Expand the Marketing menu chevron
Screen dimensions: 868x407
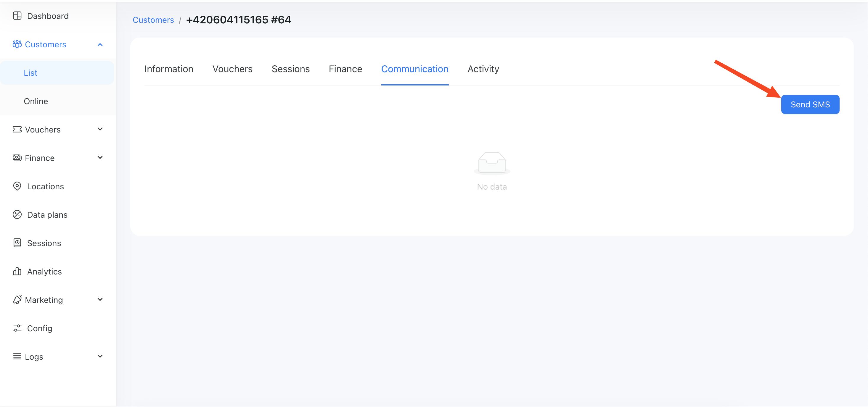100,300
